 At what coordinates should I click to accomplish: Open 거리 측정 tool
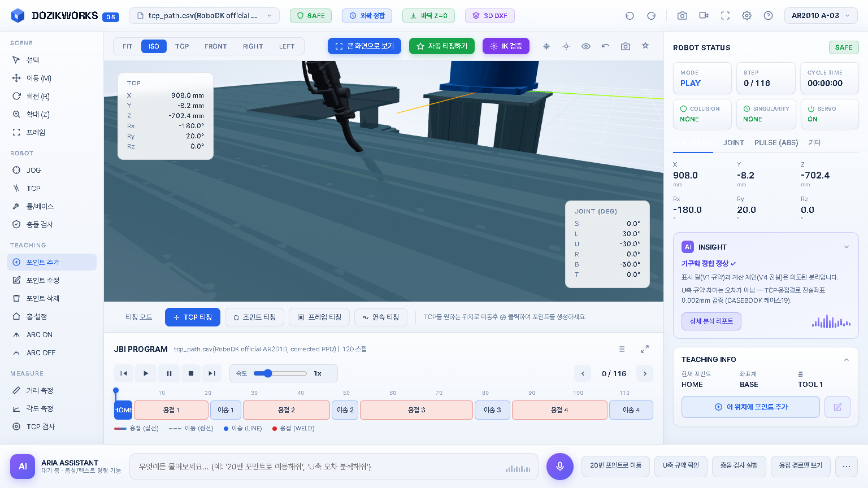51,390
